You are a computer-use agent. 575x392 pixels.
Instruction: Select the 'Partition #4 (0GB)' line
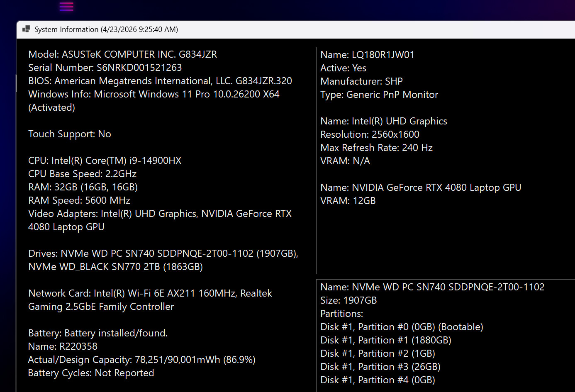pos(378,380)
